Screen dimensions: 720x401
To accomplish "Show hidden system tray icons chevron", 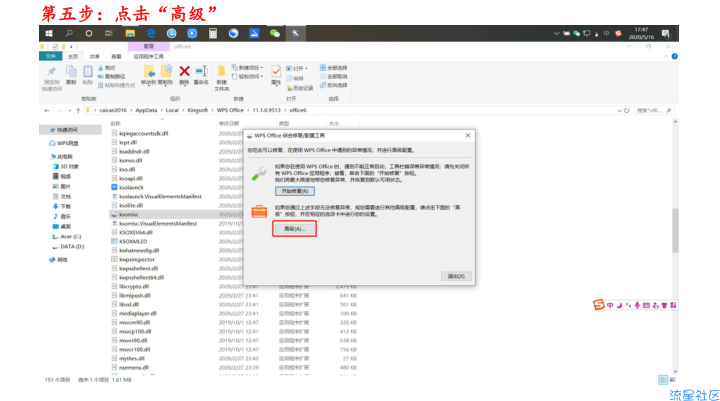I will click(x=556, y=34).
